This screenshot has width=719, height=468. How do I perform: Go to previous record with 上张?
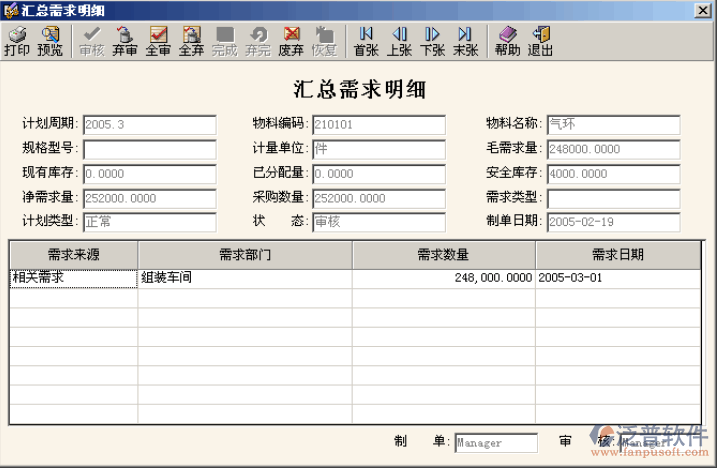pos(399,41)
